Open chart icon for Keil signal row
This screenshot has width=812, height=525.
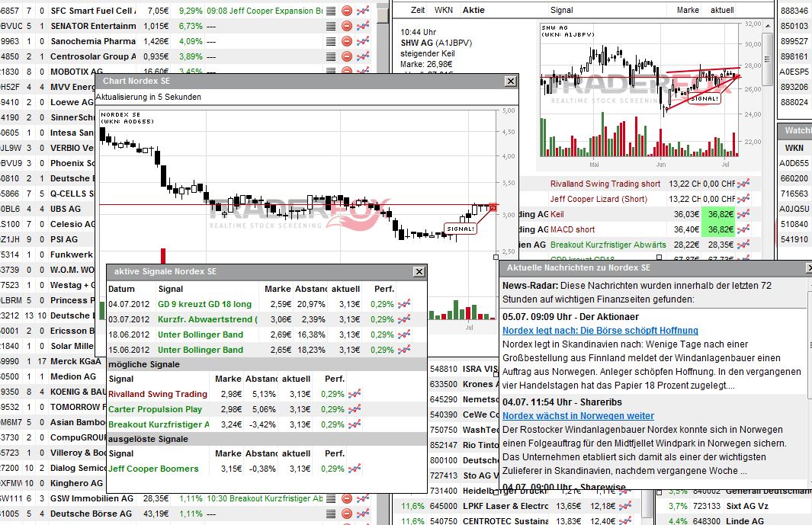pos(743,214)
